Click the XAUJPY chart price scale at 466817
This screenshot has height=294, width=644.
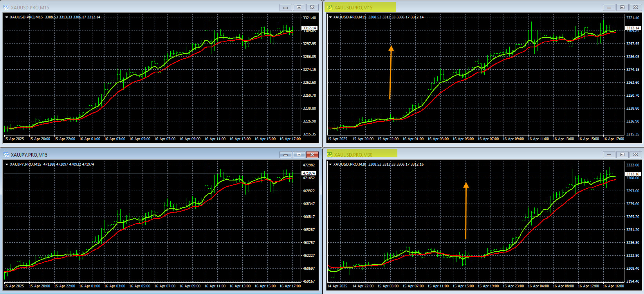(309, 216)
